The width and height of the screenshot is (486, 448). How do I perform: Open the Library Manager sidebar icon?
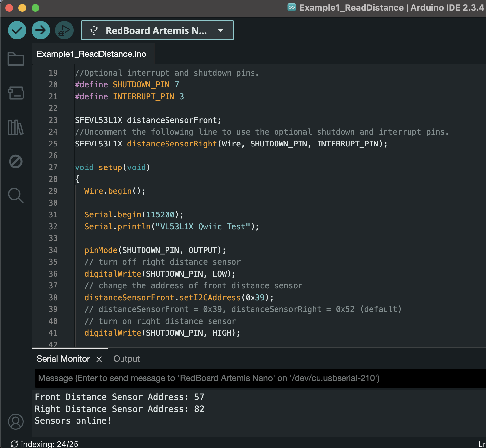point(16,127)
